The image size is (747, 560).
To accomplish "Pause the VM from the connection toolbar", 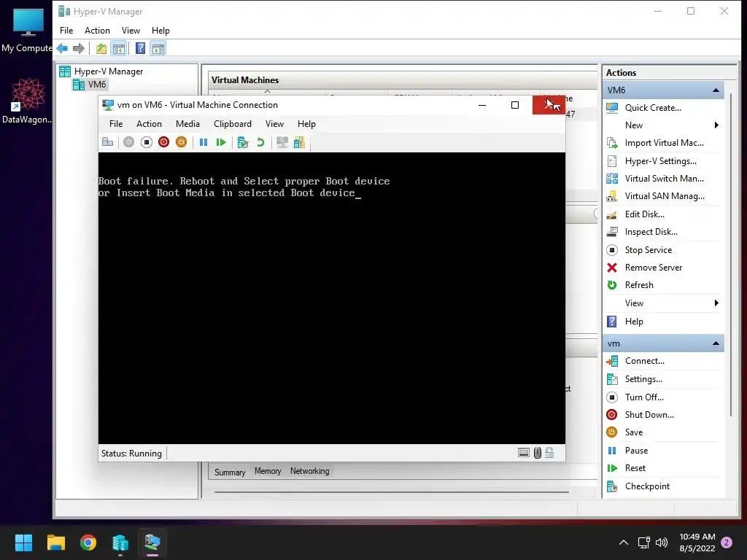I will tap(204, 142).
